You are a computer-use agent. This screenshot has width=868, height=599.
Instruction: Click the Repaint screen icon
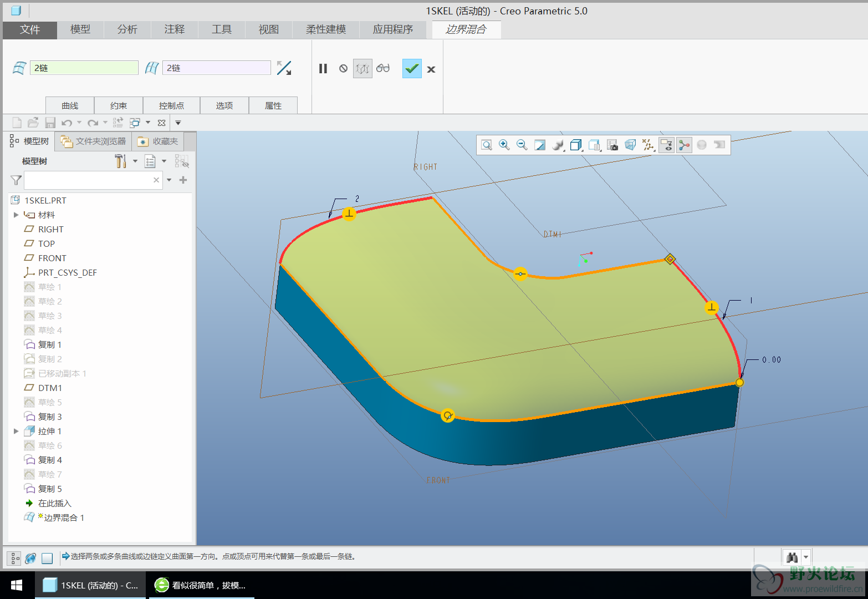point(539,145)
